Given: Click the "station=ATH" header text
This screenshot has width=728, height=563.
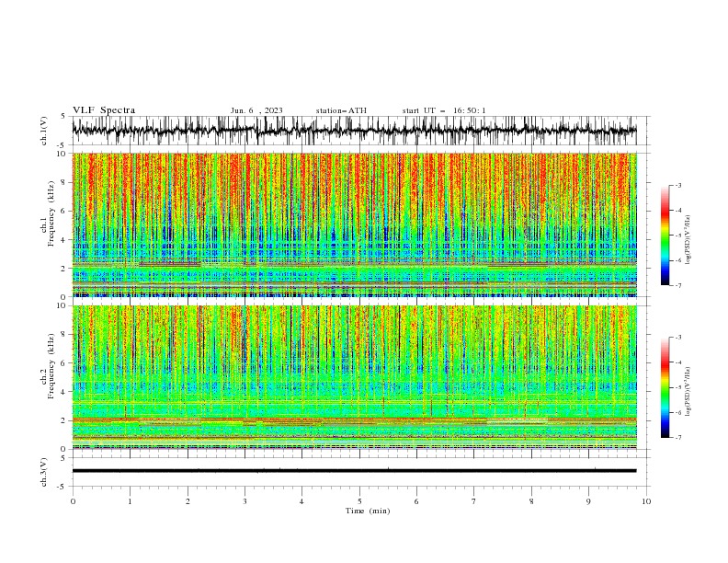Looking at the screenshot, I should tap(341, 110).
